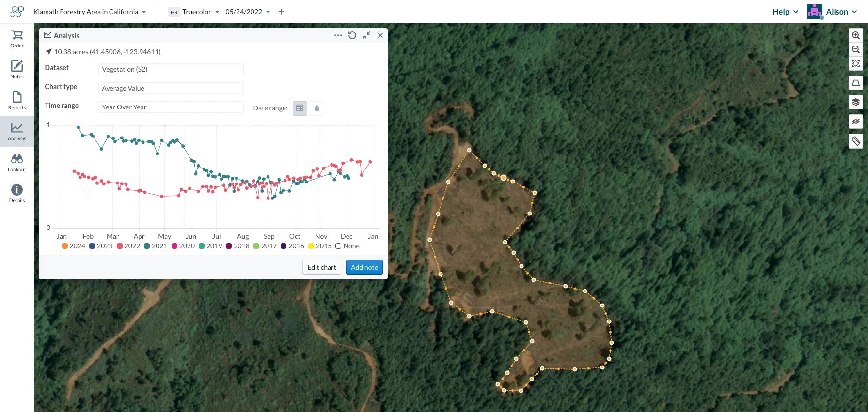868x412 pixels.
Task: Click the Add note button
Action: pyautogui.click(x=364, y=267)
